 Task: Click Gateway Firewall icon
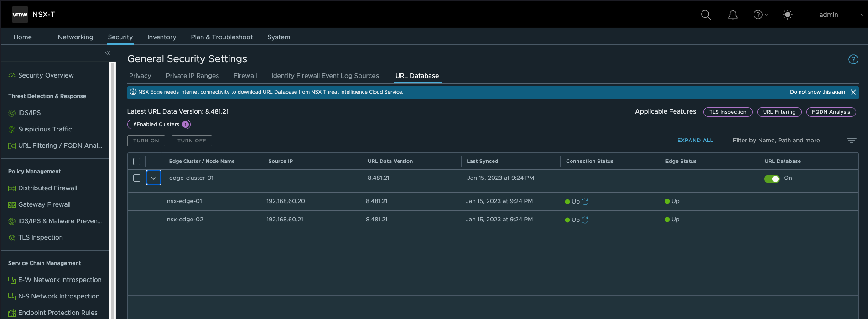(x=12, y=205)
